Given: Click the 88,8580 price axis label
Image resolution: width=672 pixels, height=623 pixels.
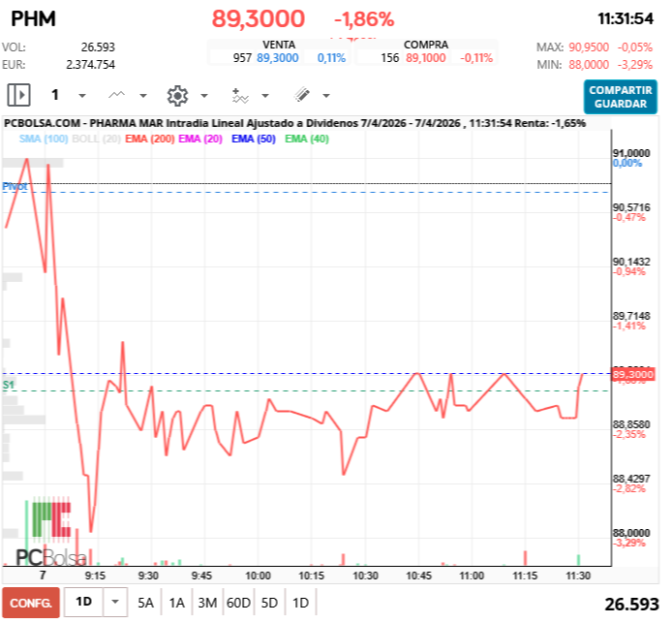Looking at the screenshot, I should pos(631,424).
